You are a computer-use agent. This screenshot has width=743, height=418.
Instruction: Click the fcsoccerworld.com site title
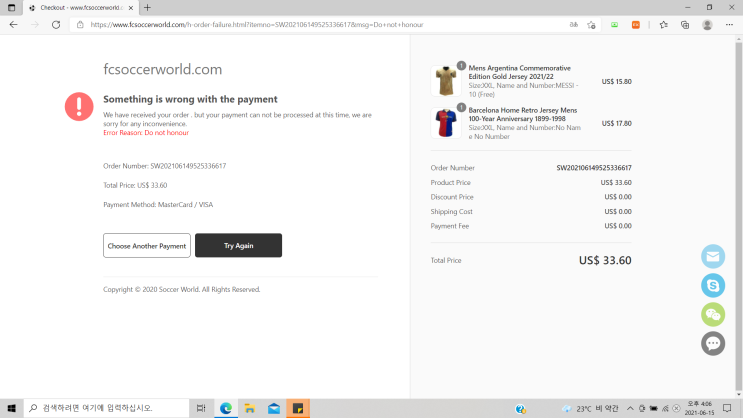163,69
